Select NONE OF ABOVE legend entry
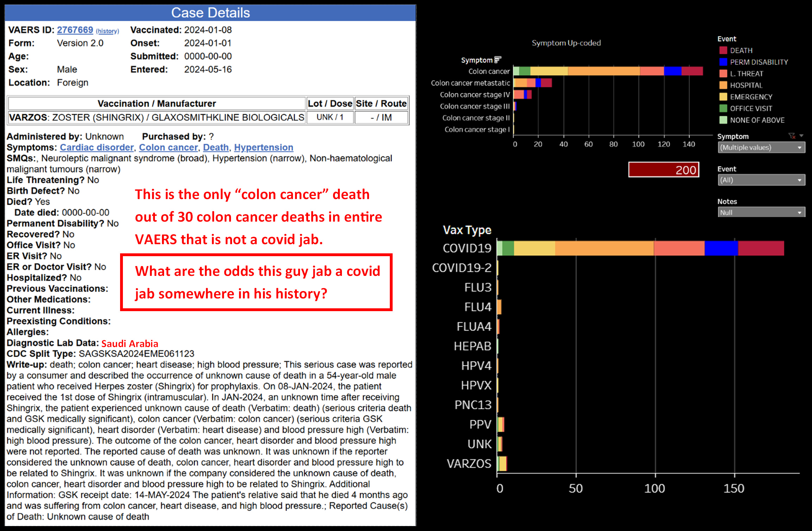The height and width of the screenshot is (531, 812). click(x=757, y=120)
